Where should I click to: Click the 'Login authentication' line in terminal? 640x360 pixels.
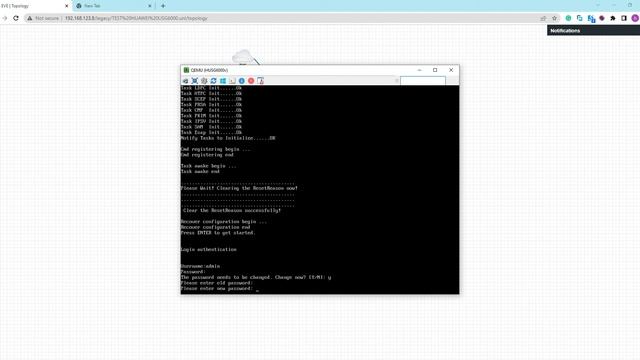coord(209,249)
